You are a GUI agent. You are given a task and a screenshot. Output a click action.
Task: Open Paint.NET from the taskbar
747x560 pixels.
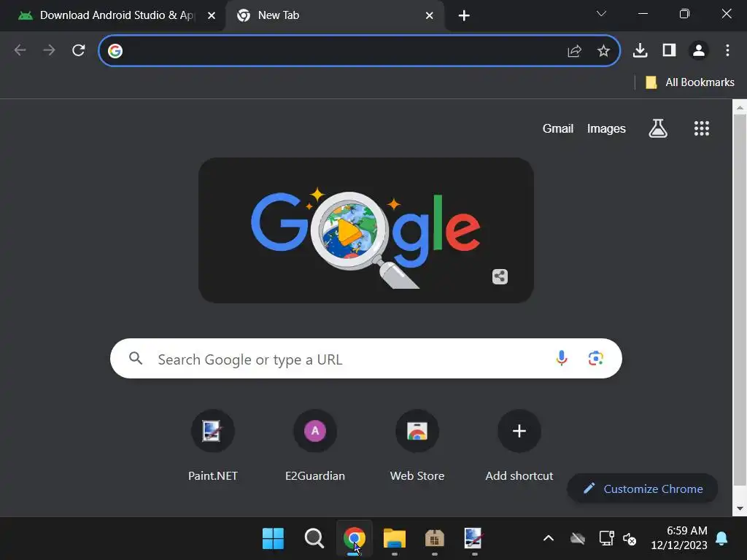[x=473, y=539]
